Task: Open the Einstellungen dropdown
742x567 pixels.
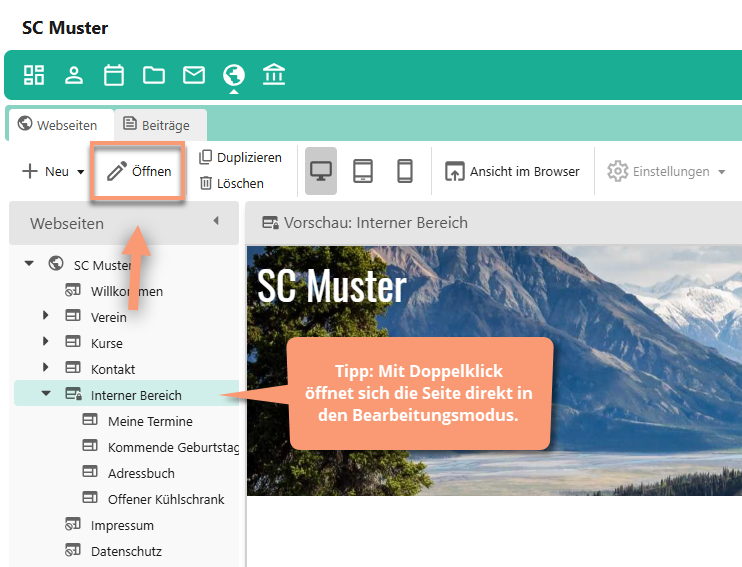Action: point(666,171)
